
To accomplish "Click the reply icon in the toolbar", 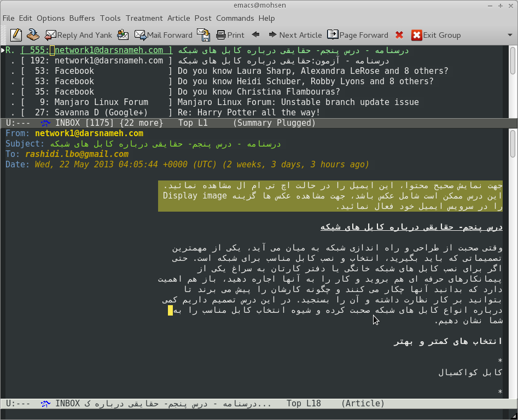I will pyautogui.click(x=33, y=35).
